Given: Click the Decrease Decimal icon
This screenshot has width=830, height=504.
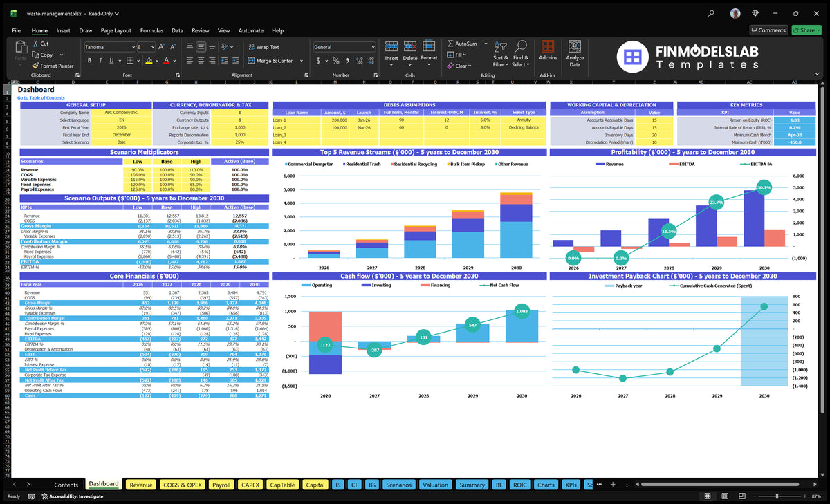Looking at the screenshot, I should point(371,61).
